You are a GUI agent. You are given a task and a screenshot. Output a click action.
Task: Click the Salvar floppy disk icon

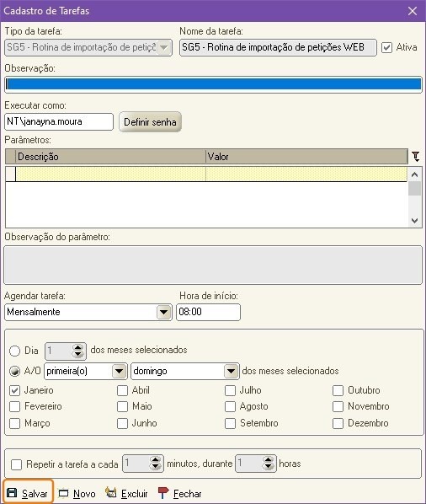point(12,493)
